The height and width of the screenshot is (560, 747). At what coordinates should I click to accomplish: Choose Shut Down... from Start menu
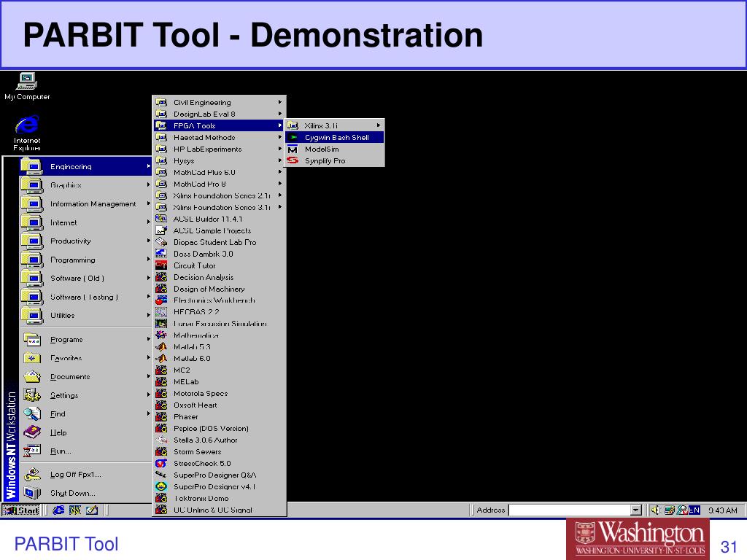pyautogui.click(x=86, y=493)
